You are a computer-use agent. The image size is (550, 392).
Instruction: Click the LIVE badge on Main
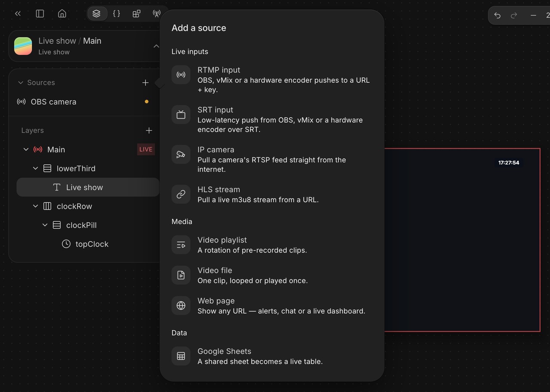tap(146, 149)
